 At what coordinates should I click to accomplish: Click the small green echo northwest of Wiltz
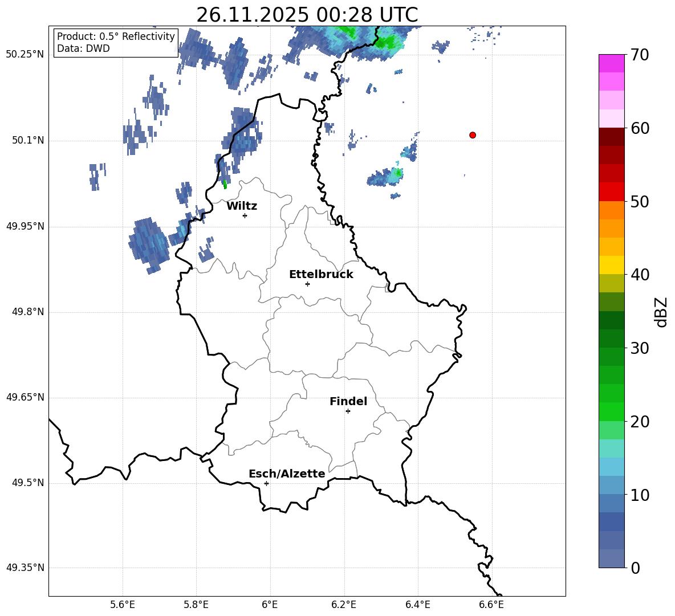pos(225,185)
